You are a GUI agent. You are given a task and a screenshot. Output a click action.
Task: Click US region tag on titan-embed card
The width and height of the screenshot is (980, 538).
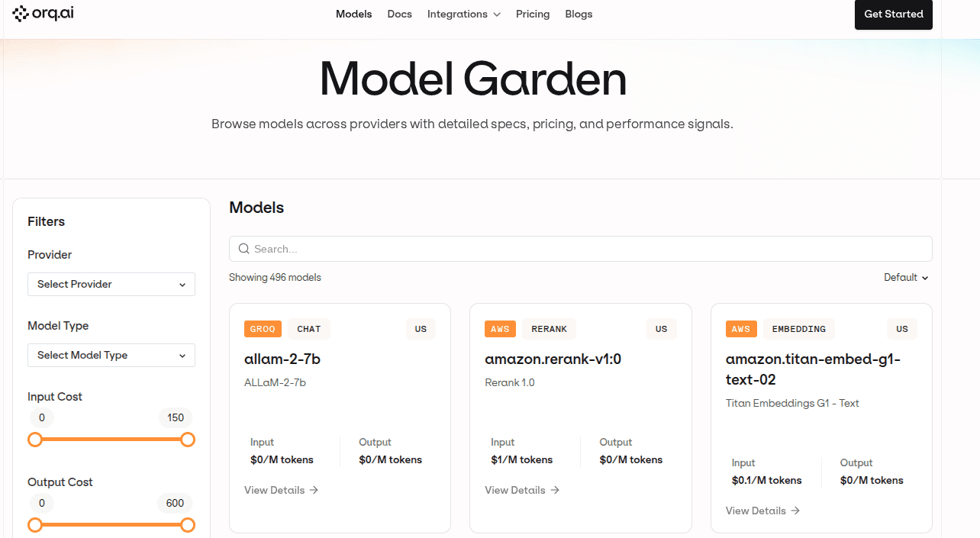pyautogui.click(x=902, y=329)
